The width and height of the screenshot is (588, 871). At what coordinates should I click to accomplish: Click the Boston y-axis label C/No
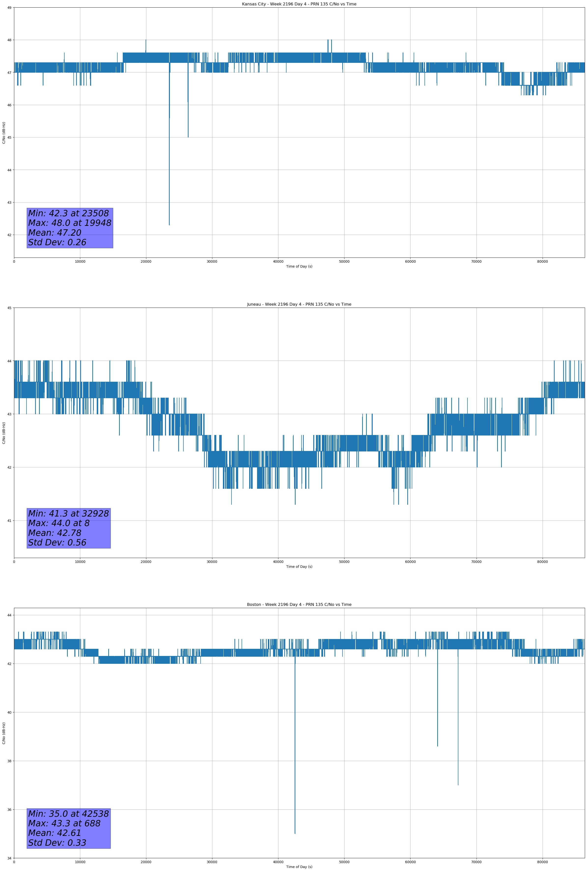pyautogui.click(x=4, y=733)
